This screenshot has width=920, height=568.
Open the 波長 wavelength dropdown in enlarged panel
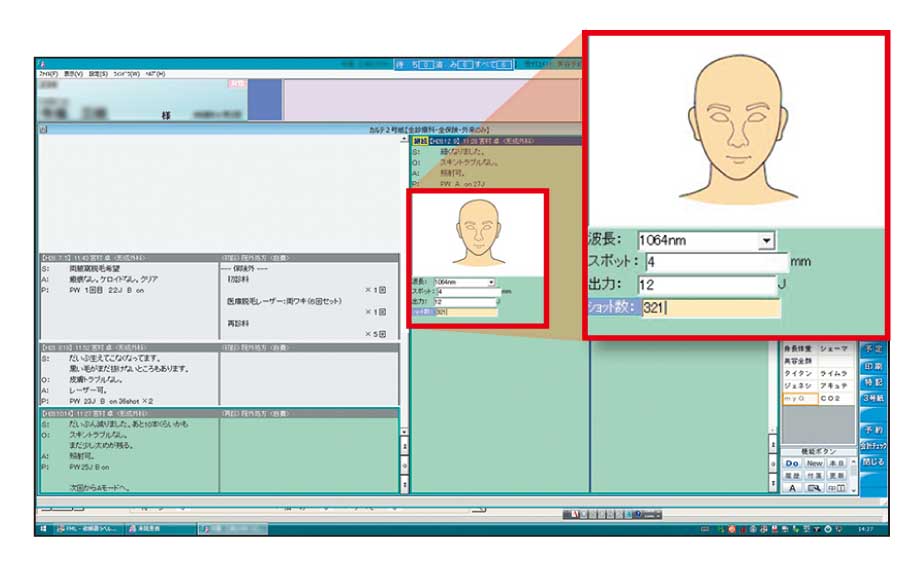766,241
